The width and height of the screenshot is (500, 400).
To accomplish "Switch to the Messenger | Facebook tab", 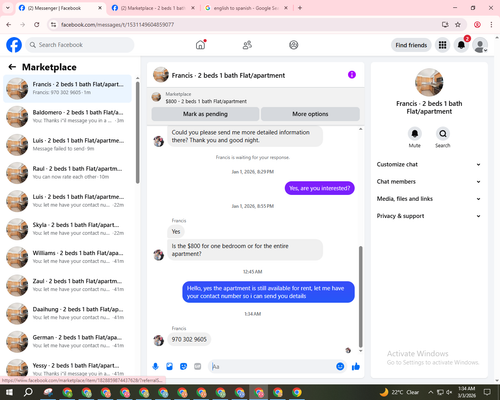I will click(60, 8).
